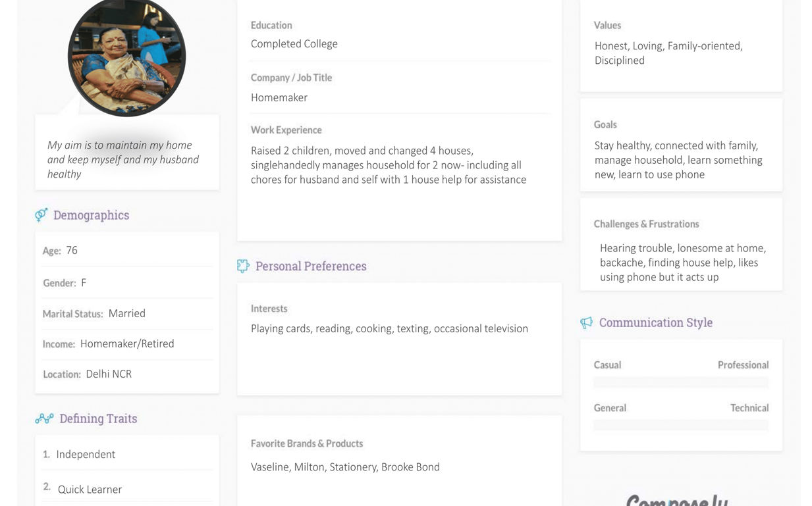Click the circular persona profile photo
812x506 pixels.
click(126, 57)
